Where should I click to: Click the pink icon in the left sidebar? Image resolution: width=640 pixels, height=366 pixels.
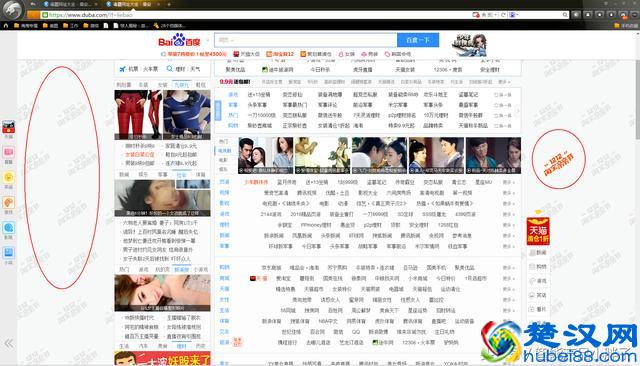click(9, 153)
